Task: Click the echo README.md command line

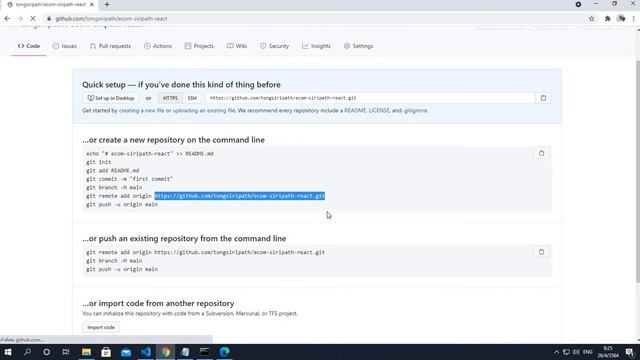Action: [x=149, y=154]
